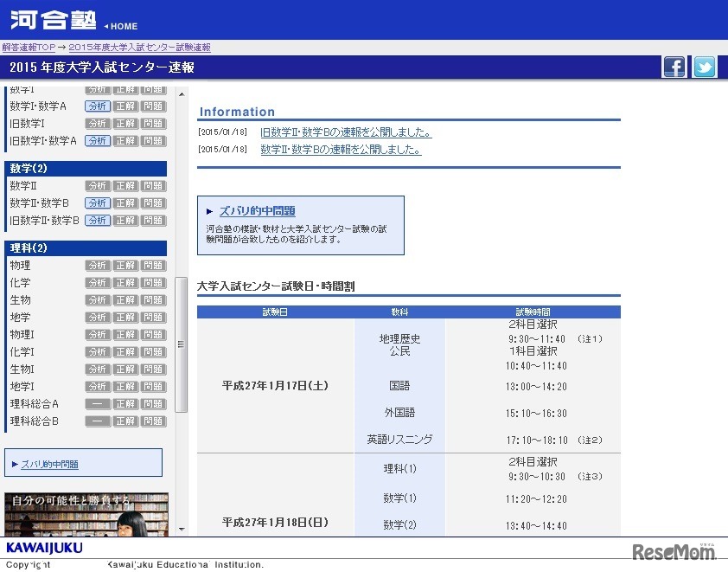The height and width of the screenshot is (572, 728).
Task: Open 分析 for 地学I
Action: [97, 387]
